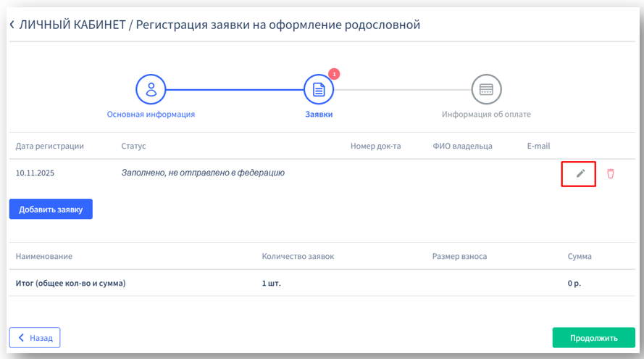The width and height of the screenshot is (644, 359).
Task: Click the document icon step circle
Action: [x=318, y=90]
